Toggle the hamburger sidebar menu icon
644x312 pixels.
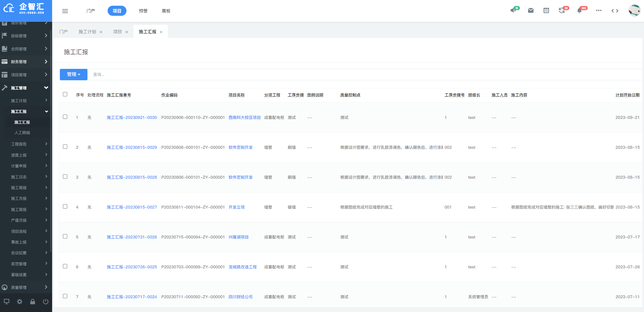(65, 11)
